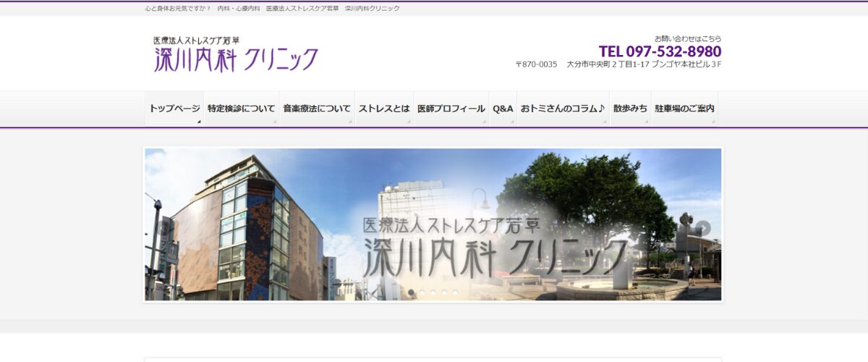Select the third carousel dot indicator

coord(433,292)
